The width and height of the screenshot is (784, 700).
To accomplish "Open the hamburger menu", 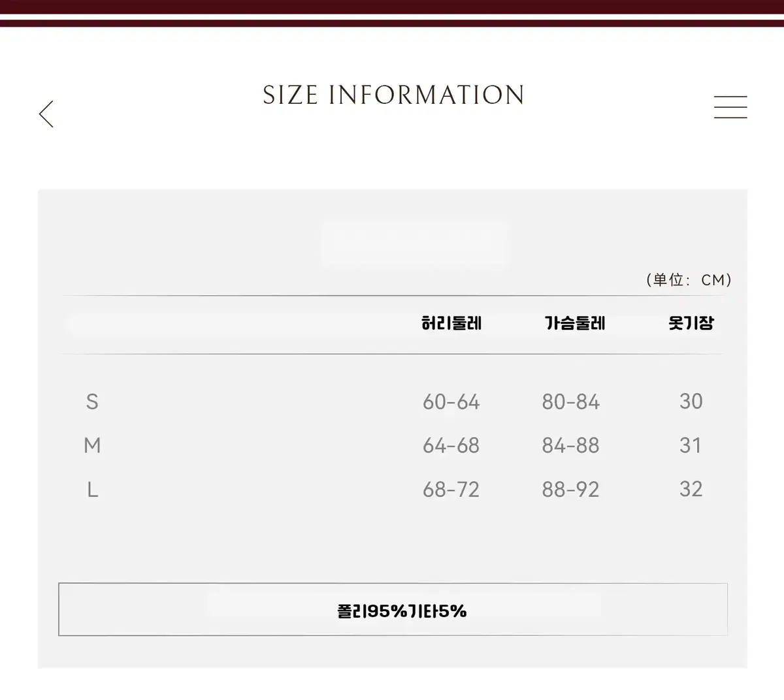I will [730, 107].
